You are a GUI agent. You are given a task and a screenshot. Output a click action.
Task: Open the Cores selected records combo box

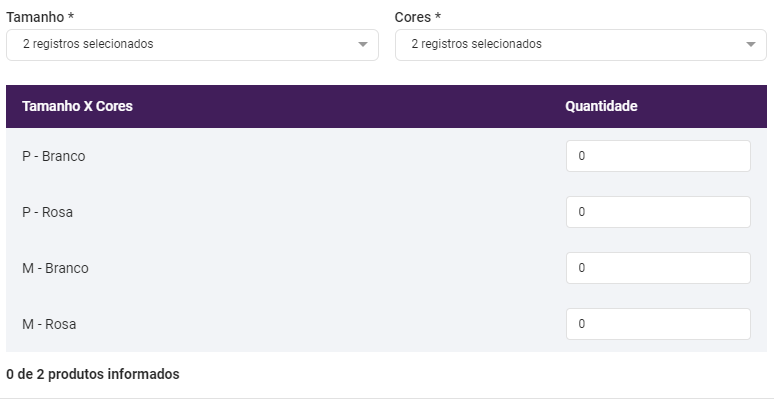[x=568, y=45]
